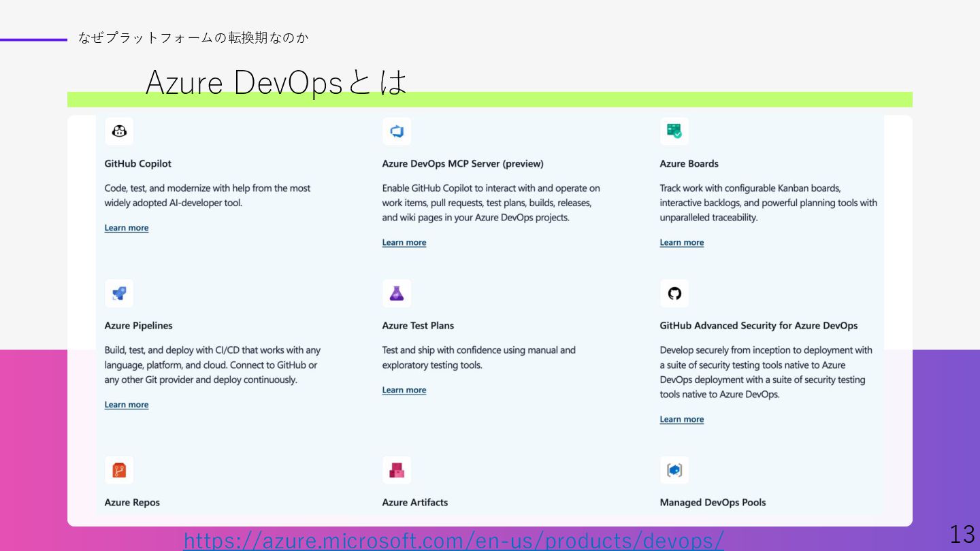This screenshot has height=551, width=980.
Task: Open Learn more under Azure Test Plans
Action: (404, 390)
